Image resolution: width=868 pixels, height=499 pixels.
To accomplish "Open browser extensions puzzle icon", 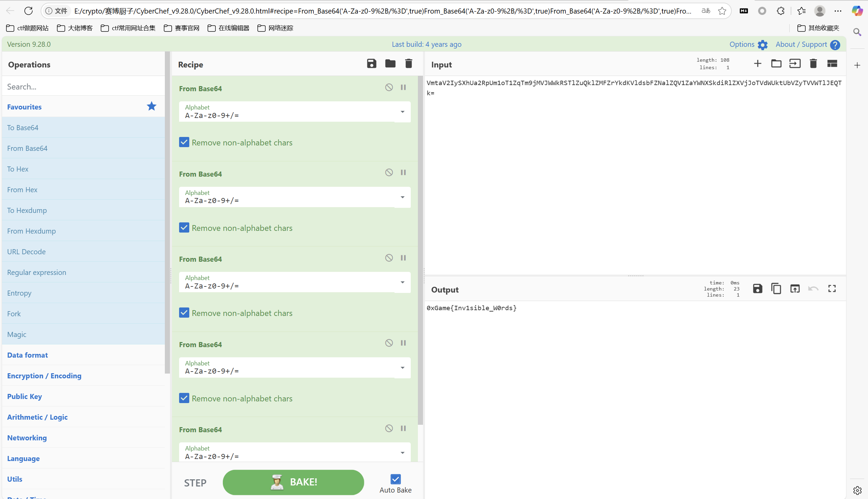I will tap(780, 11).
